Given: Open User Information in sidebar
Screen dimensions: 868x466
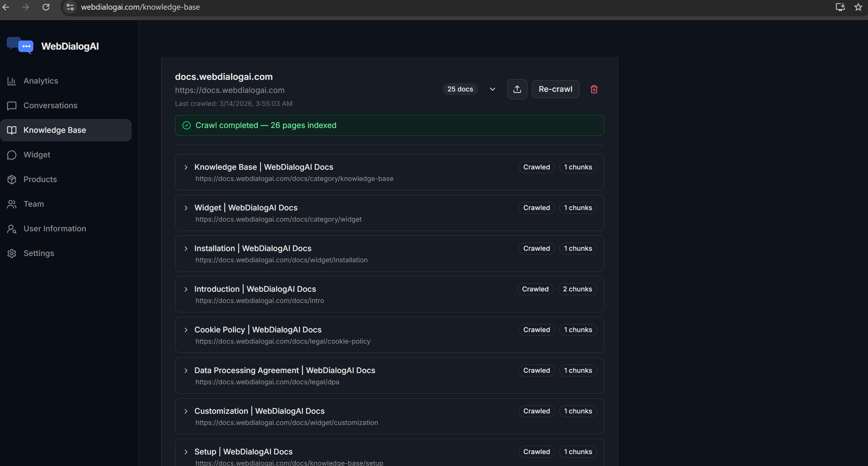Looking at the screenshot, I should coord(54,229).
